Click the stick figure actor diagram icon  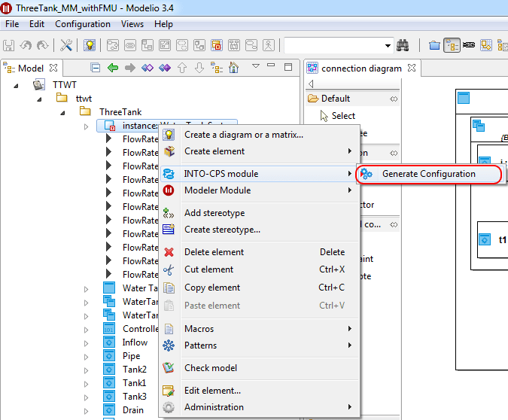(268, 45)
